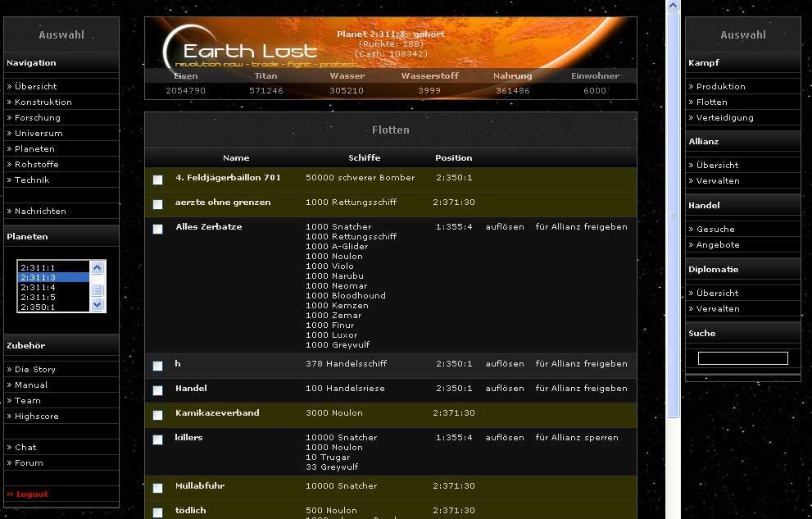Image resolution: width=812 pixels, height=519 pixels.
Task: Open the Forum link
Action: (x=29, y=462)
